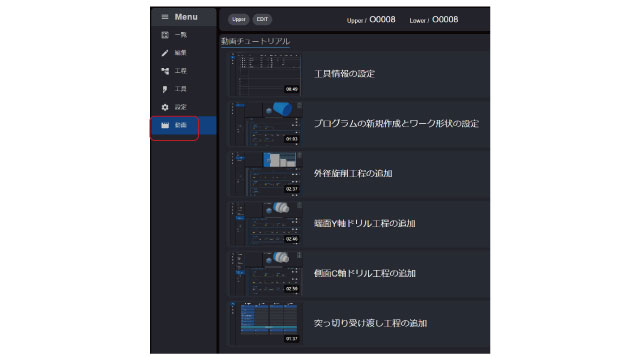640x360 pixels.
Task: Play the 工具情報の設定 video thumbnail
Action: pos(266,74)
